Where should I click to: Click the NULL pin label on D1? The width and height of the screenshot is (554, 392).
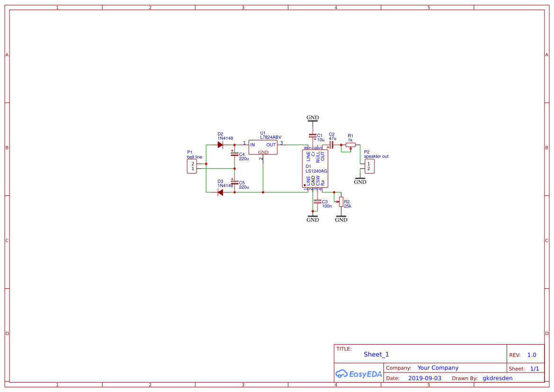318,157
